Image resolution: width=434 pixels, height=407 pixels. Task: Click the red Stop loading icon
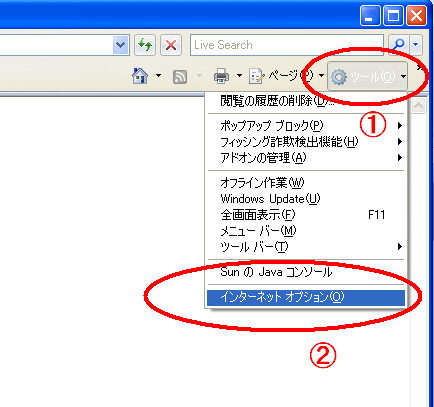pyautogui.click(x=171, y=45)
